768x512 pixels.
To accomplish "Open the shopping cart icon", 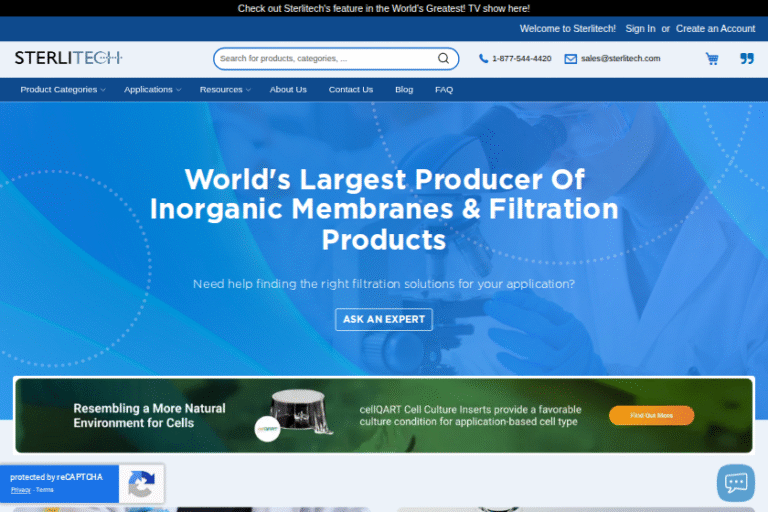I will [712, 59].
